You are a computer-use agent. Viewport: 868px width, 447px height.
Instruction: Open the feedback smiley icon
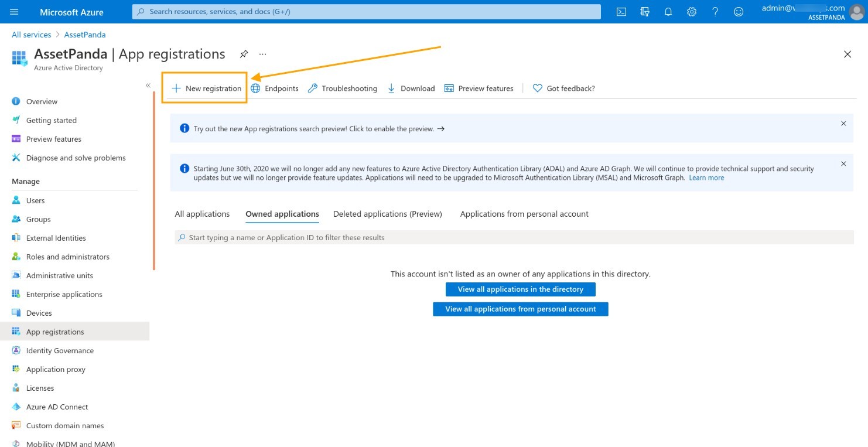(x=739, y=12)
